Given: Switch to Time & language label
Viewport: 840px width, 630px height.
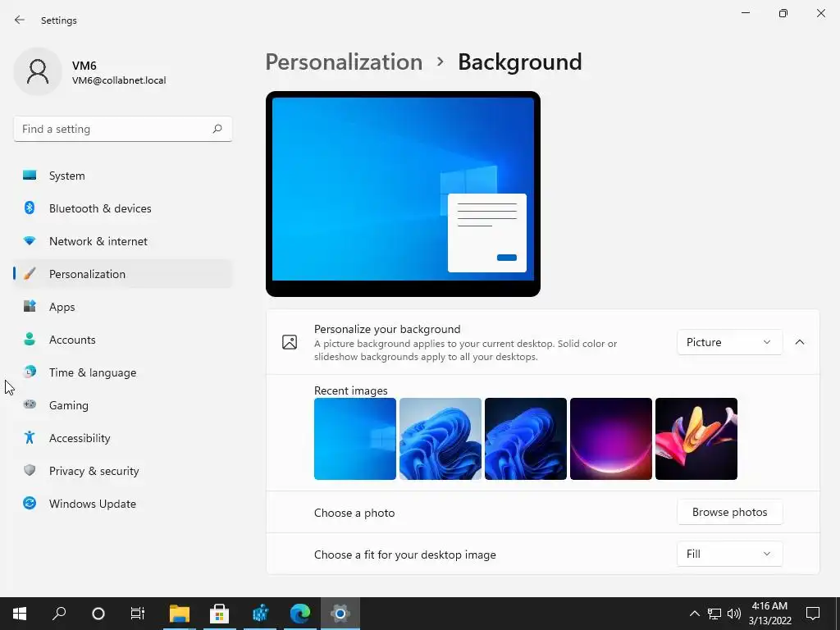Looking at the screenshot, I should click(93, 372).
